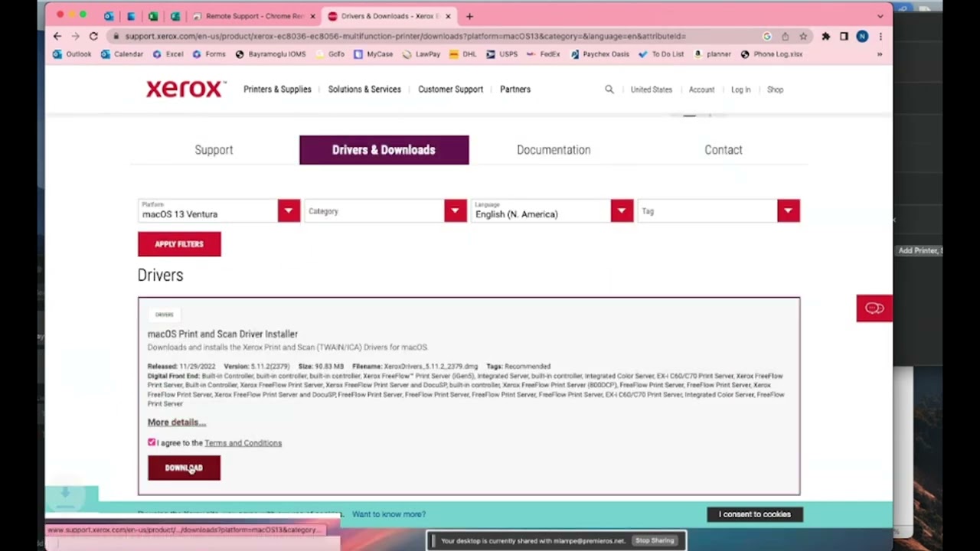Click Log in link

(740, 90)
